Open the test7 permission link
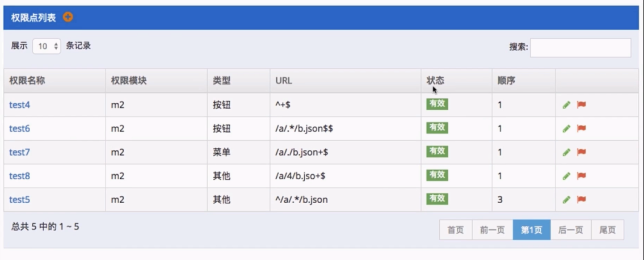This screenshot has height=260, width=644. pos(20,153)
